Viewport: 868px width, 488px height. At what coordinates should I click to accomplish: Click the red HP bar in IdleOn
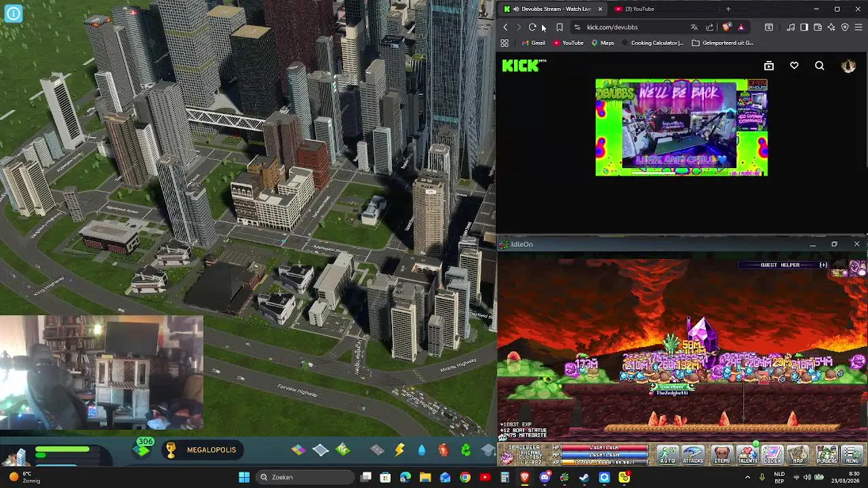click(605, 448)
